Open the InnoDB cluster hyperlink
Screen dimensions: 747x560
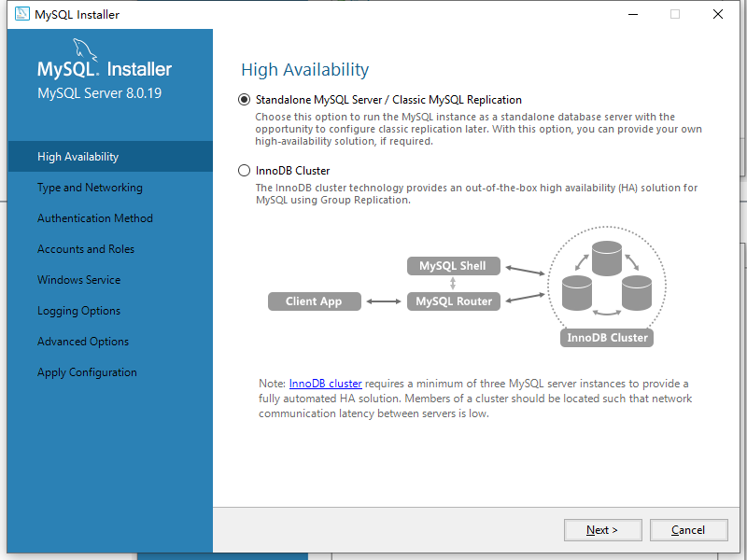pyautogui.click(x=325, y=384)
